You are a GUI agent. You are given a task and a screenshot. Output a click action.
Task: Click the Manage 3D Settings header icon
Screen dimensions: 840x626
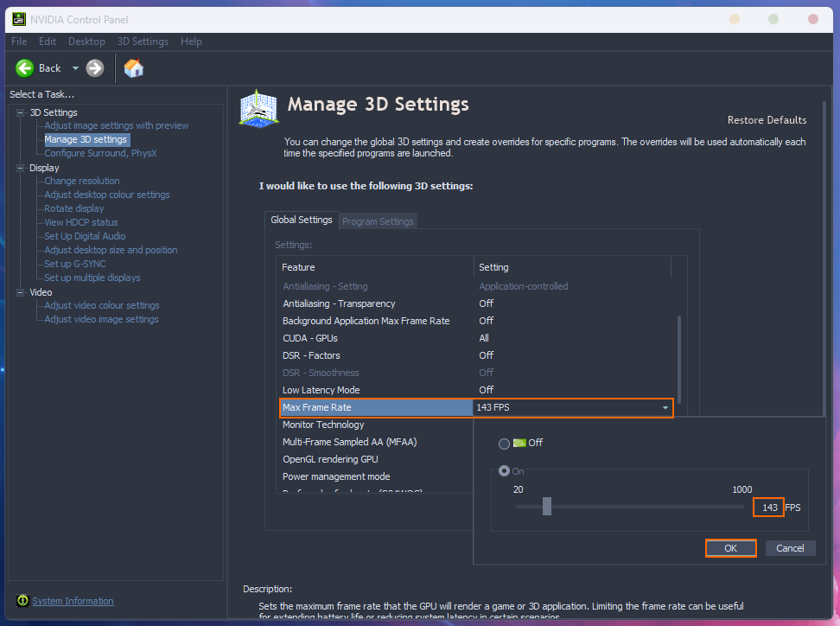pos(258,109)
